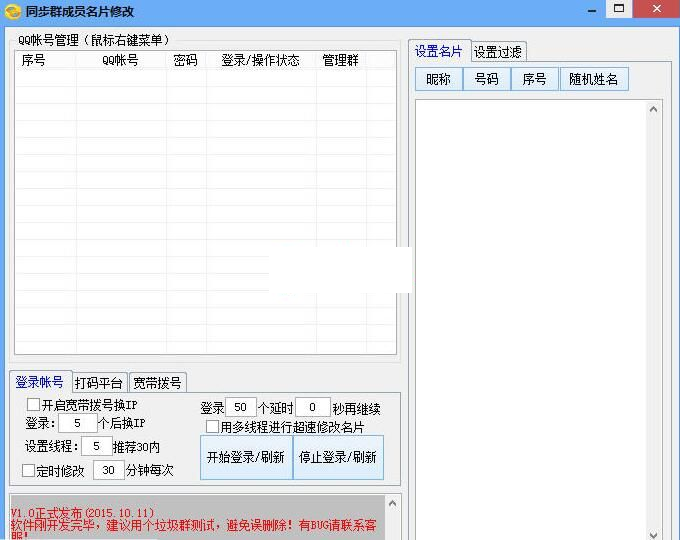
Task: Toggle 用多线程进行超速修改名片 checkbox
Action: pos(213,427)
